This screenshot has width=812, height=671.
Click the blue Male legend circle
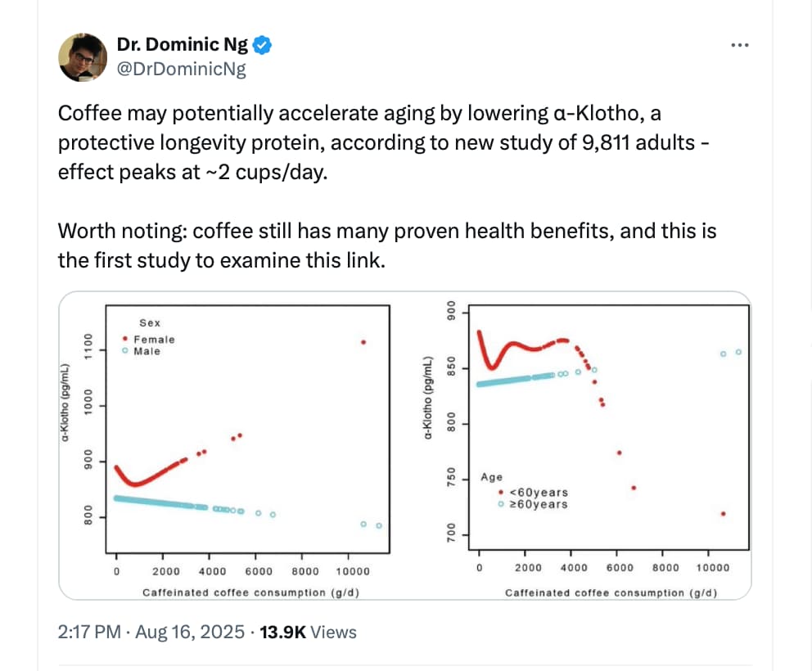coord(124,351)
